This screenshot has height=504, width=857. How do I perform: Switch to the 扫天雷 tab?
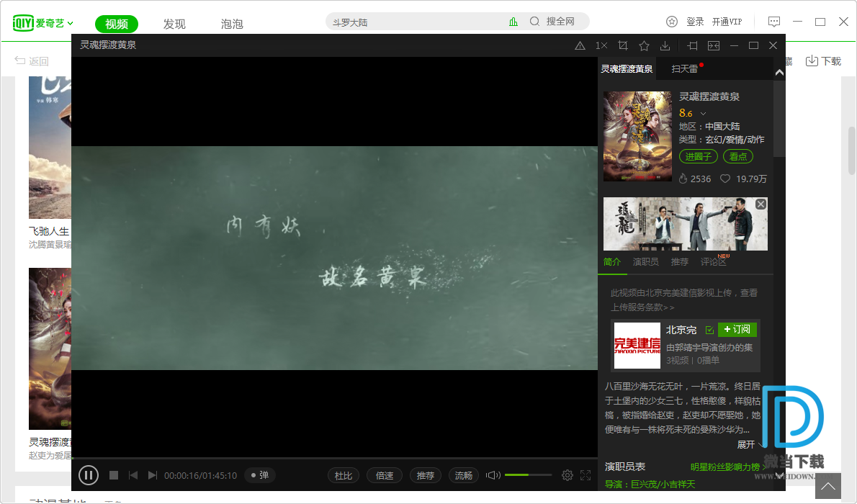[x=684, y=69]
